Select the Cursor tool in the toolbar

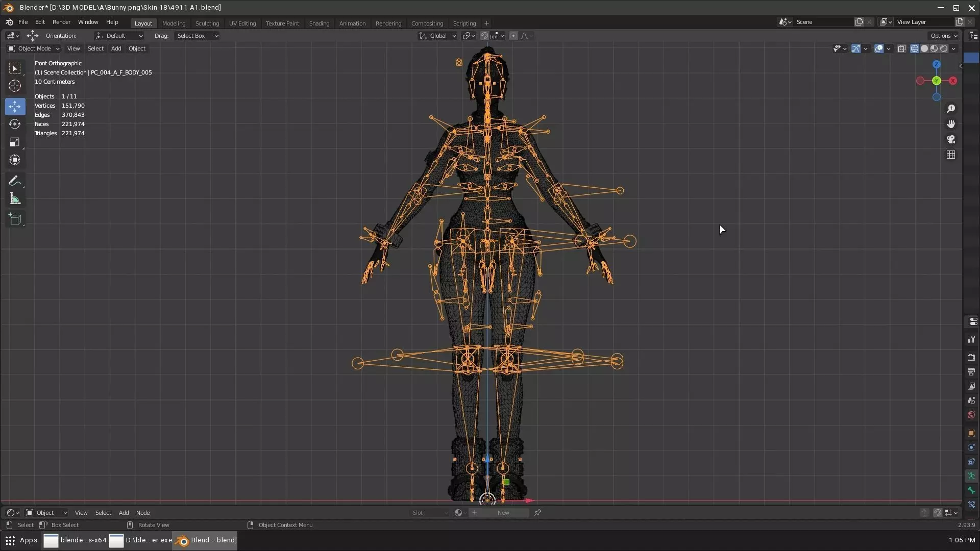15,86
